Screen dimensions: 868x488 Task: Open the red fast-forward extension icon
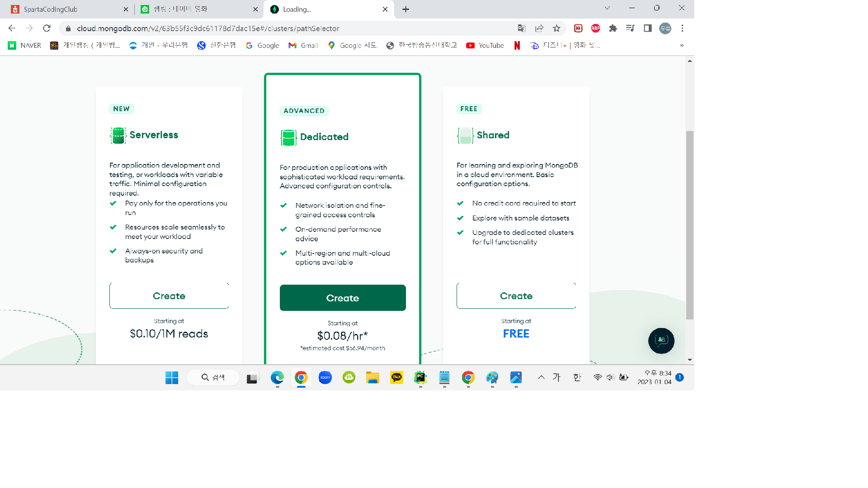click(578, 28)
